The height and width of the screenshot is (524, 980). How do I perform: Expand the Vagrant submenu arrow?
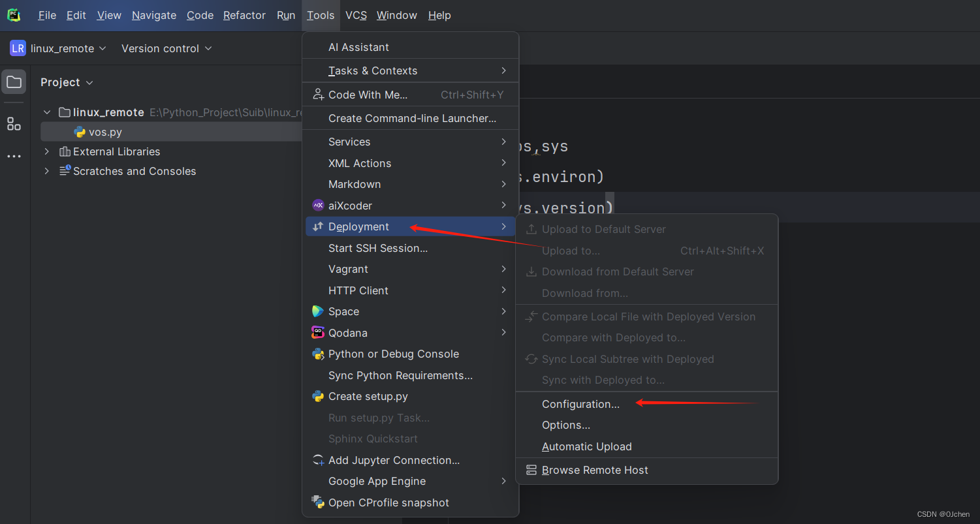pos(503,269)
